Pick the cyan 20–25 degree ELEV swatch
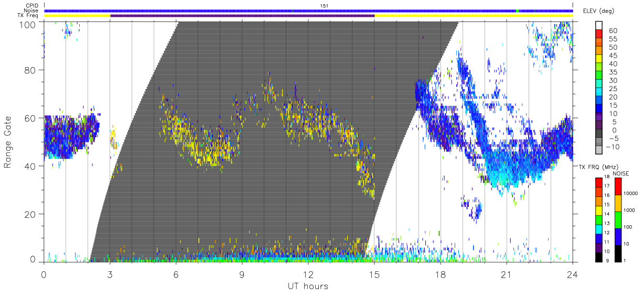 point(599,93)
